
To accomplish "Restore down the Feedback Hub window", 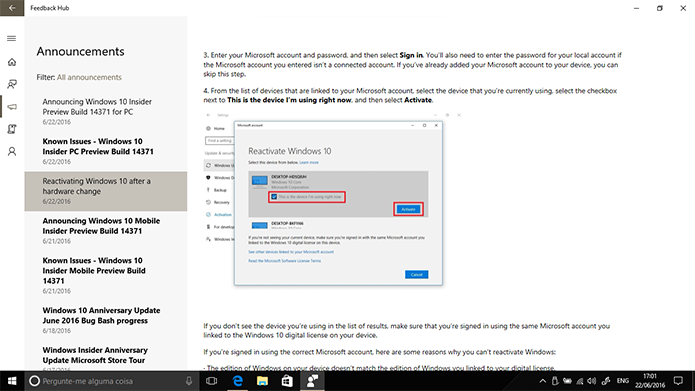I will (x=660, y=8).
